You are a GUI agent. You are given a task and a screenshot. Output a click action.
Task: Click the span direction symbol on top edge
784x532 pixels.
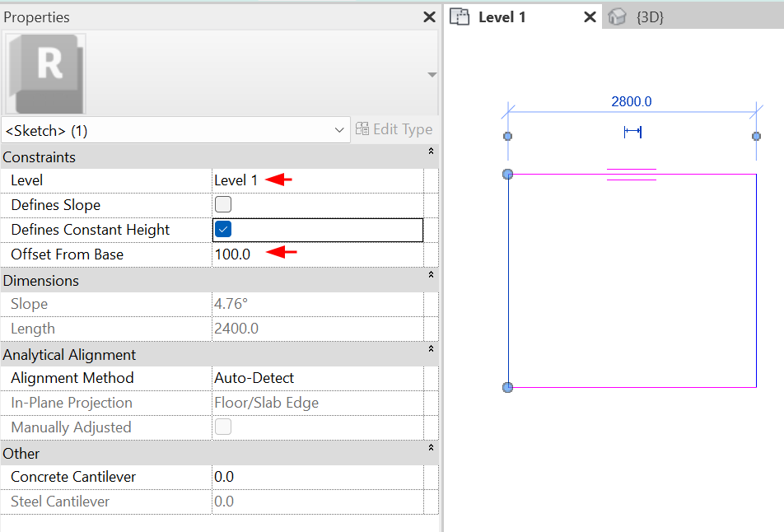632,175
